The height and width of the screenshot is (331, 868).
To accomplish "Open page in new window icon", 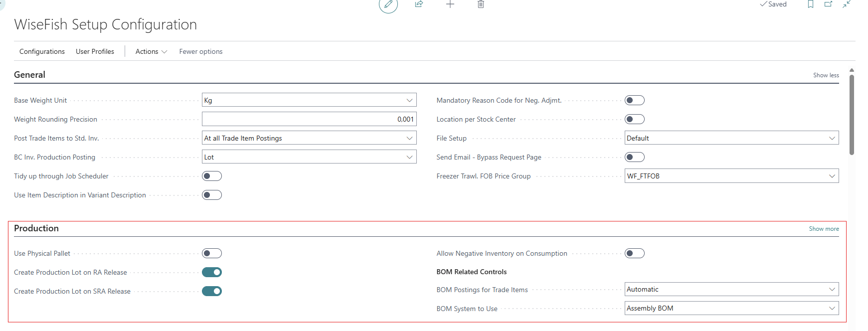I will pyautogui.click(x=828, y=4).
